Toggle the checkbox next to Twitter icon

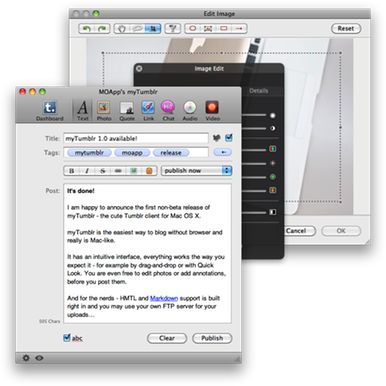[229, 138]
